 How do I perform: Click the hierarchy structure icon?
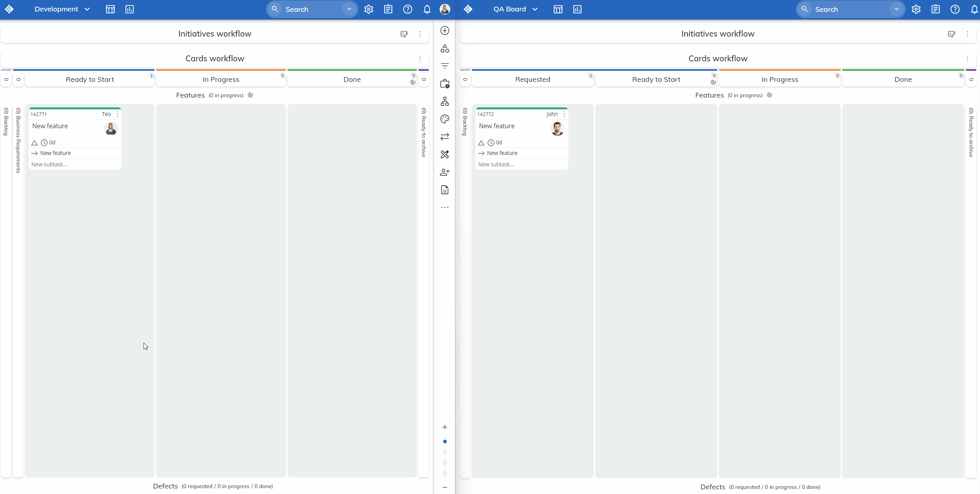click(x=445, y=101)
